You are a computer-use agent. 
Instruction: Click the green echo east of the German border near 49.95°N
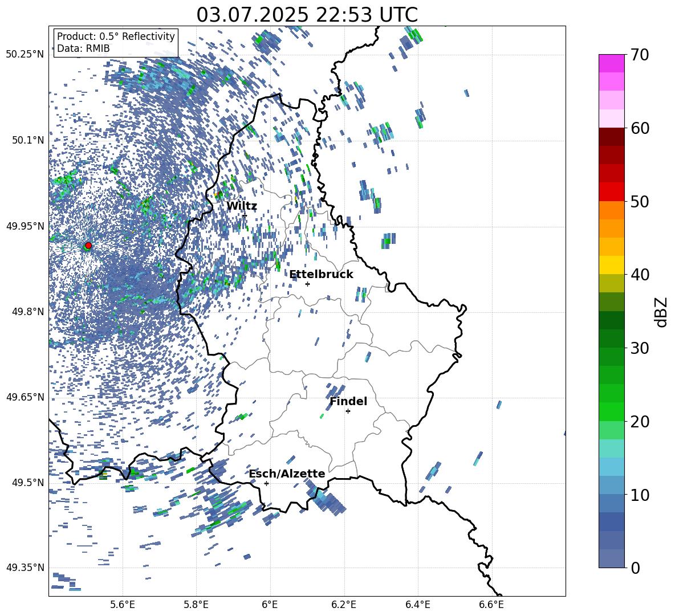coord(388,241)
